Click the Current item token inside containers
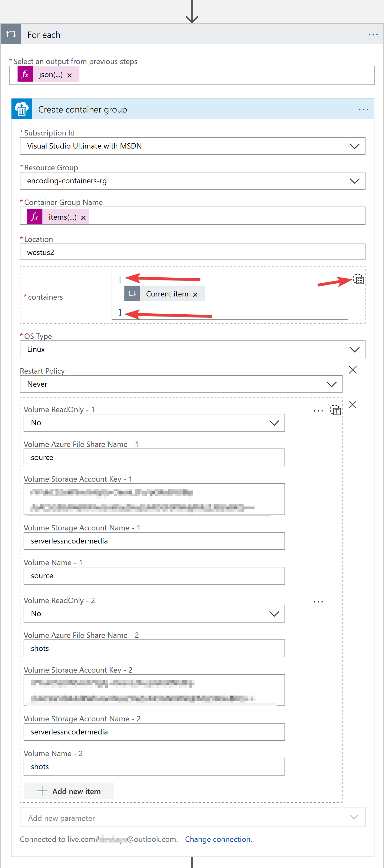The width and height of the screenshot is (384, 868). pos(167,294)
